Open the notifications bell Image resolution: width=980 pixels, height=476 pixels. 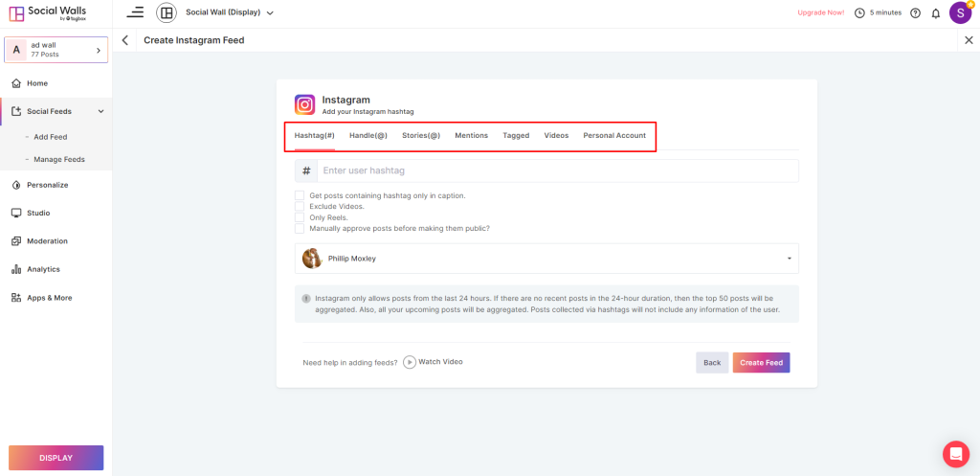(936, 13)
